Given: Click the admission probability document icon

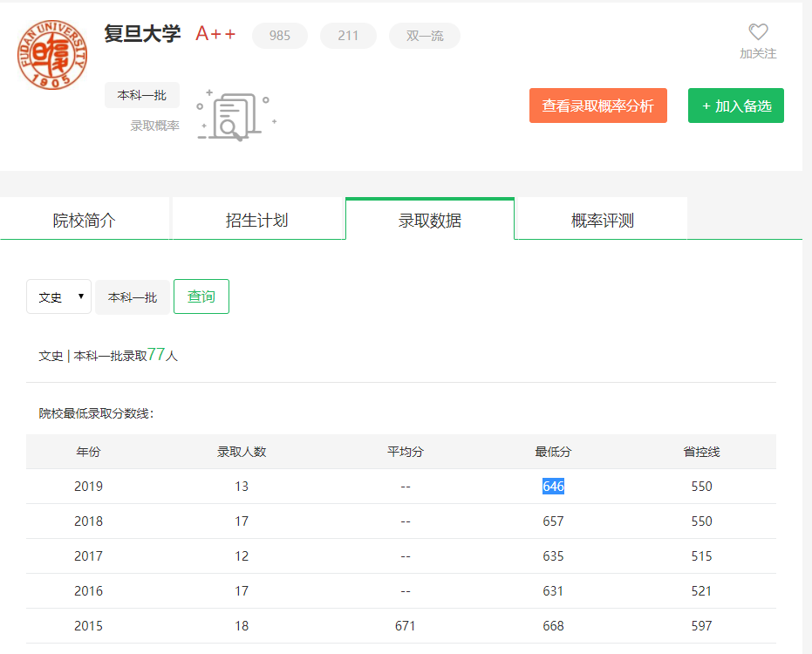Looking at the screenshot, I should (236, 115).
